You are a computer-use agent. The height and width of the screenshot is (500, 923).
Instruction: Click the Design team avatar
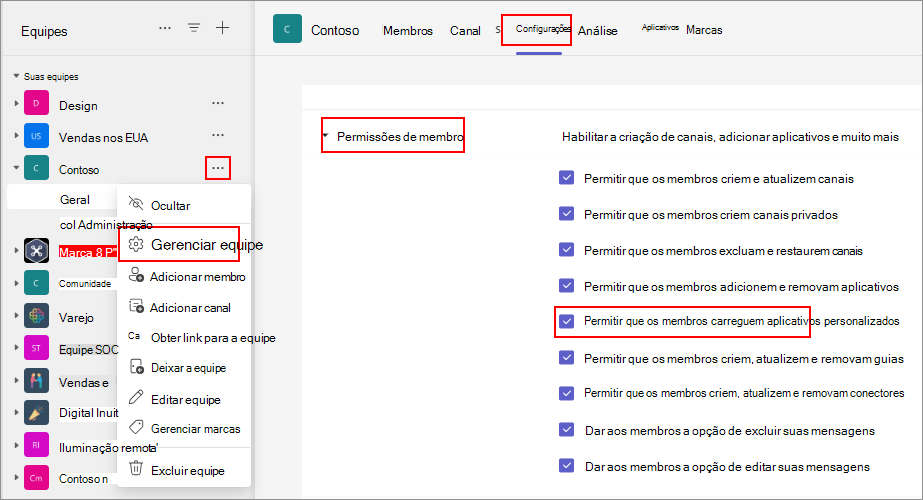pos(36,104)
